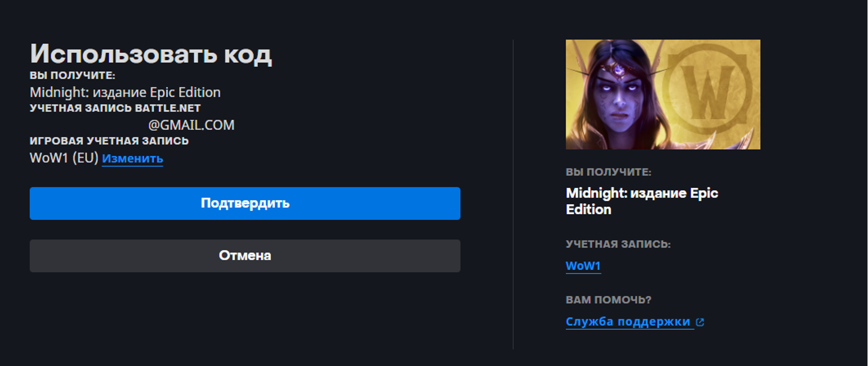Click the УЧЕТНАЯ ЗАПИСЬ: label above WoW1 link

click(618, 244)
